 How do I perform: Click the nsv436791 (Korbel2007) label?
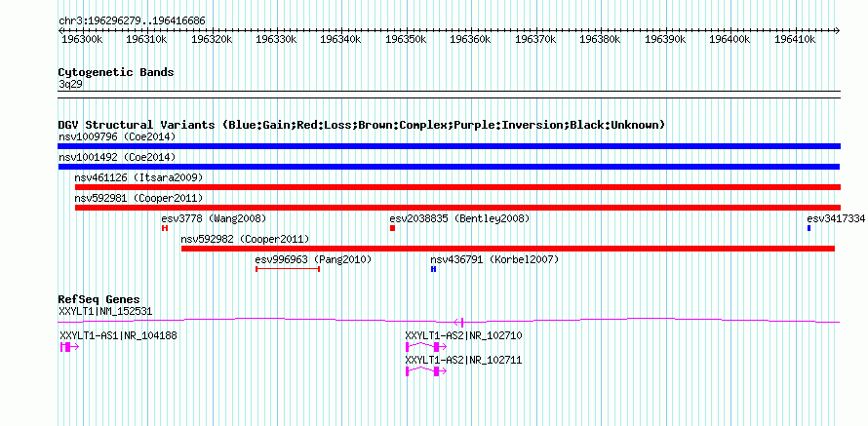(x=494, y=259)
